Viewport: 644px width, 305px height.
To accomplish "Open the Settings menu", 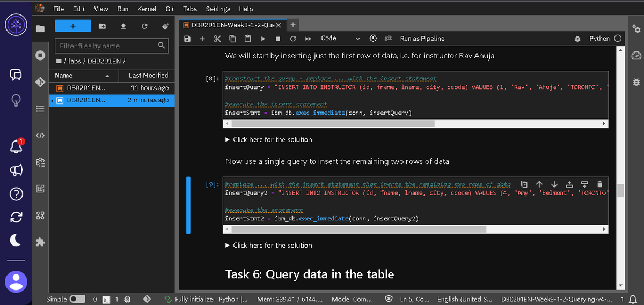I will coord(218,9).
